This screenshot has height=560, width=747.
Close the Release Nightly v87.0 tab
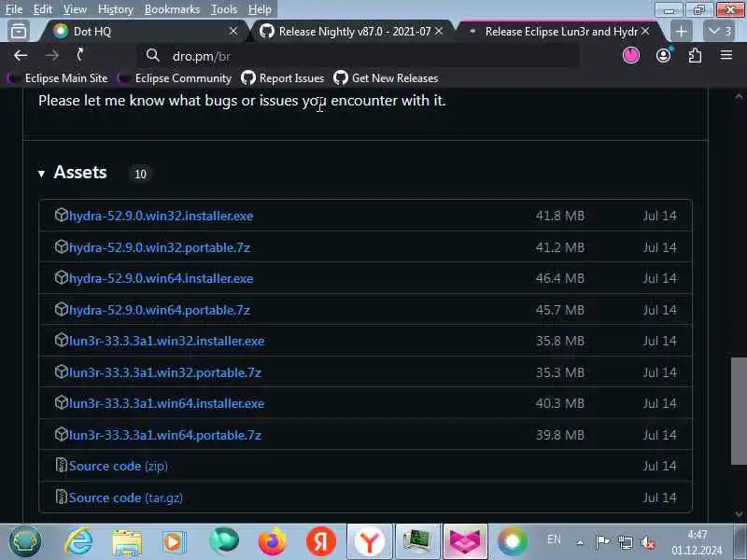coord(439,31)
